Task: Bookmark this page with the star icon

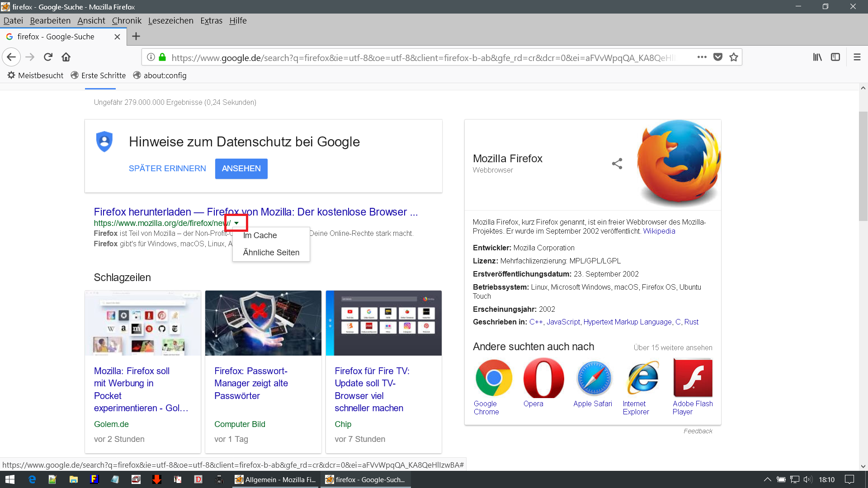Action: tap(733, 57)
